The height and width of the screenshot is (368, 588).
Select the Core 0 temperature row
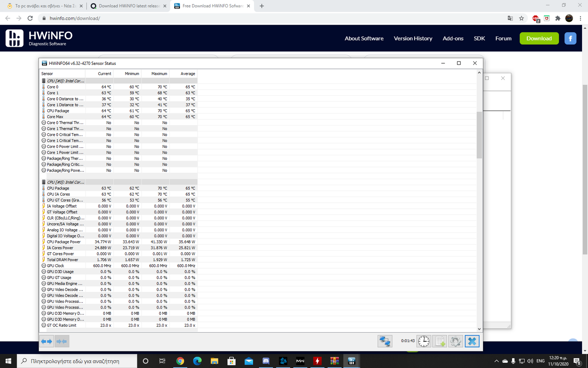(119, 87)
